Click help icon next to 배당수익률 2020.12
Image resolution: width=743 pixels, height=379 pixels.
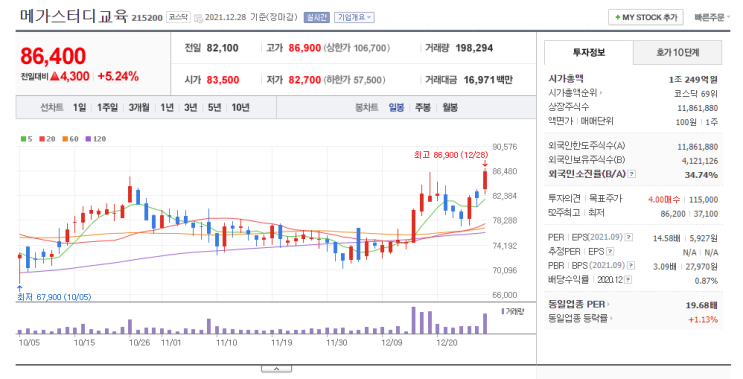(628, 280)
